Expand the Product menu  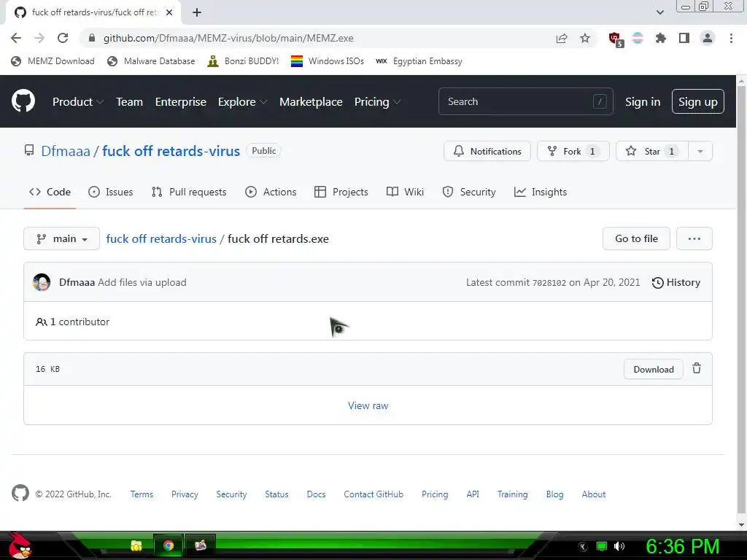(77, 101)
